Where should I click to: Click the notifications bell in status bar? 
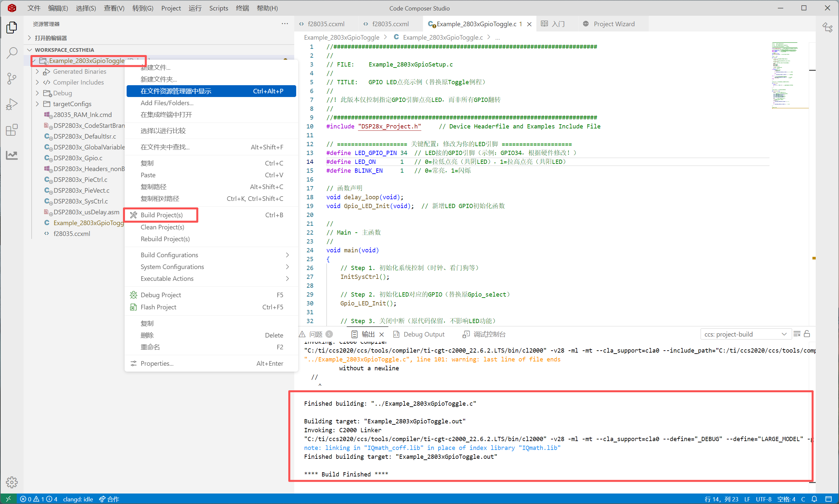tap(814, 499)
